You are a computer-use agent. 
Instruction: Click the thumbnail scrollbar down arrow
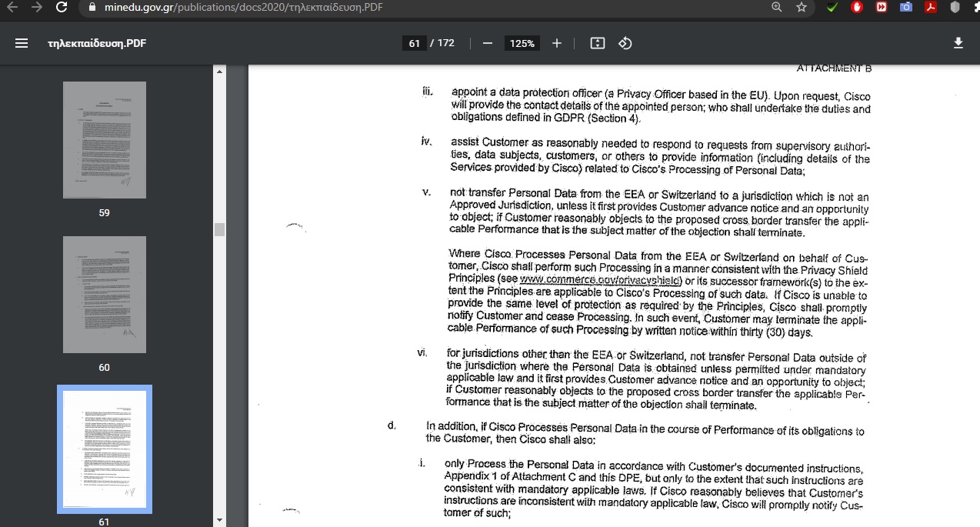click(x=219, y=521)
